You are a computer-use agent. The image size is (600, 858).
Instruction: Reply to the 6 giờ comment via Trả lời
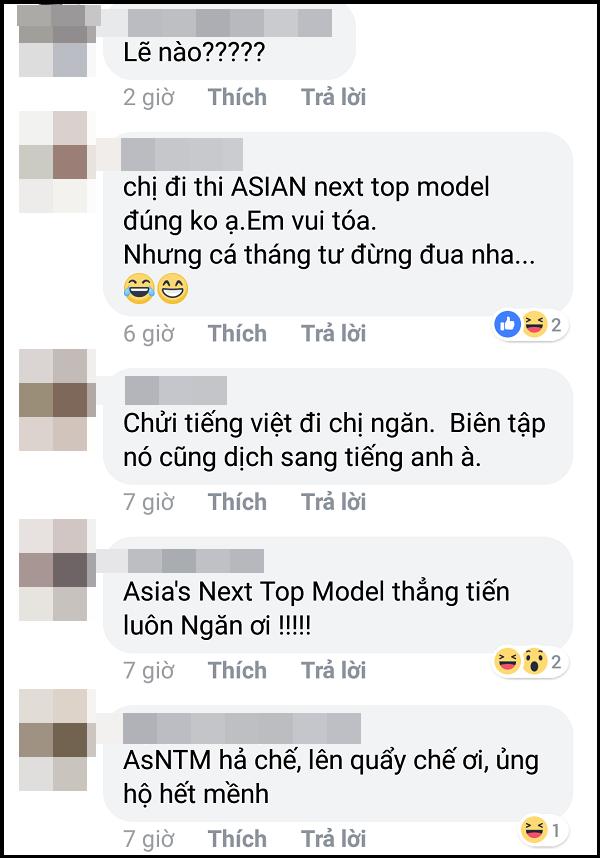pyautogui.click(x=334, y=333)
